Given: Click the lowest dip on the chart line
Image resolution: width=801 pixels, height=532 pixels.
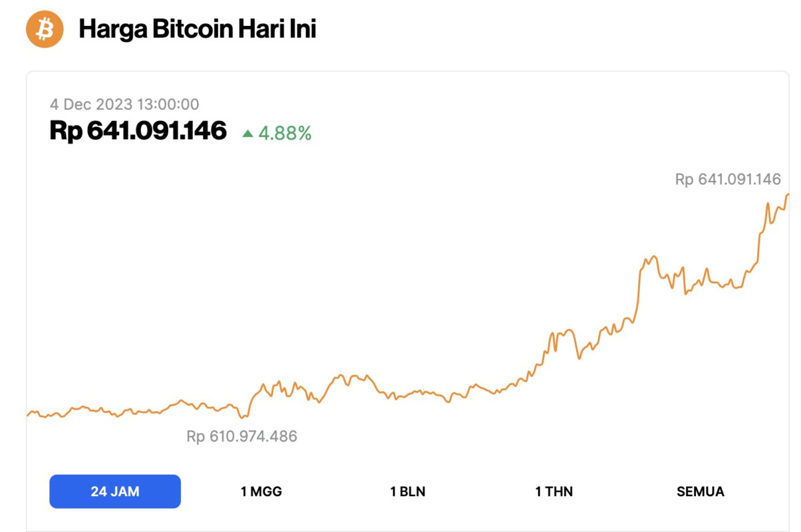Looking at the screenshot, I should coord(242,418).
